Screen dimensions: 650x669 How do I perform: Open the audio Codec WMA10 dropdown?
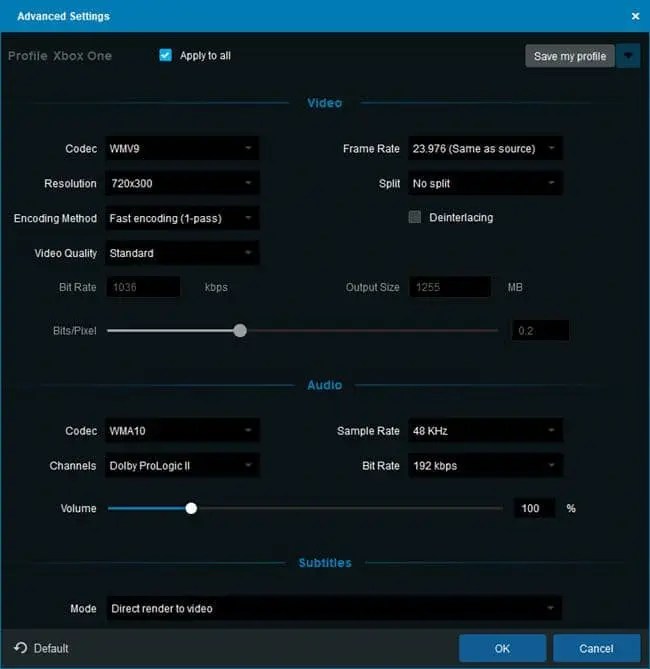click(x=182, y=431)
